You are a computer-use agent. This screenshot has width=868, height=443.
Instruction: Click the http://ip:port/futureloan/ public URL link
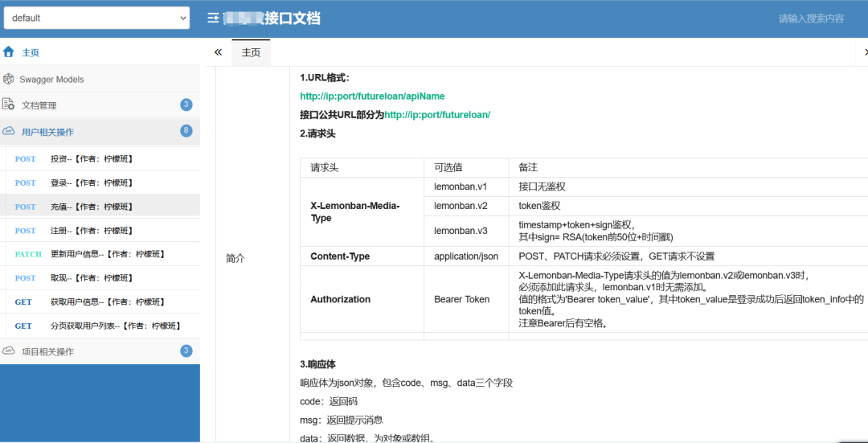pyautogui.click(x=437, y=115)
